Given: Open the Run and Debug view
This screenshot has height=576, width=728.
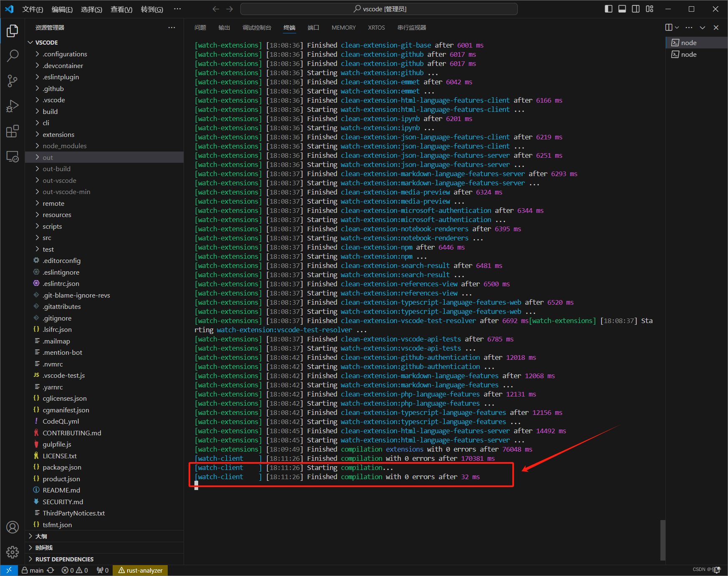Looking at the screenshot, I should click(x=13, y=106).
